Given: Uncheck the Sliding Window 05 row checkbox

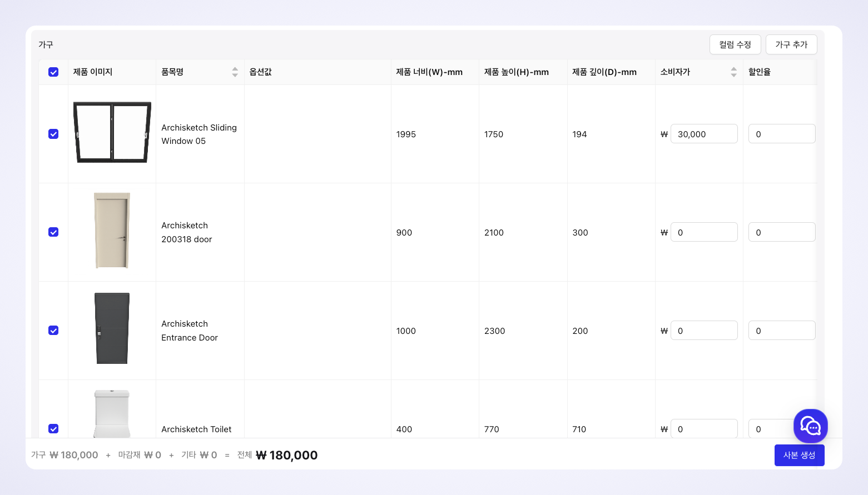Looking at the screenshot, I should [x=53, y=134].
